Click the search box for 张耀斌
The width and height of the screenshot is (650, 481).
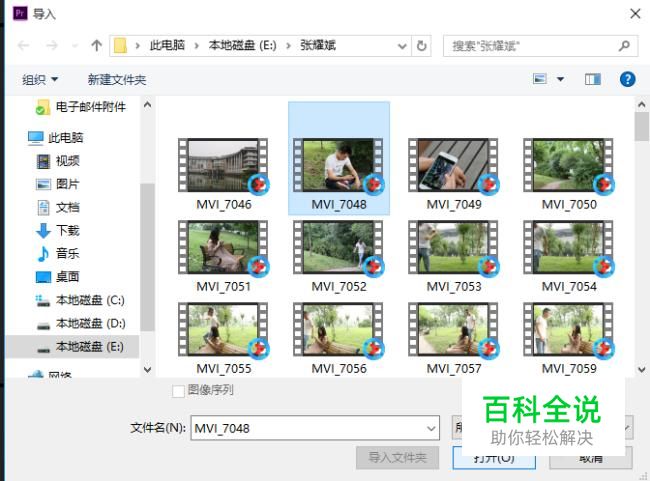point(540,46)
